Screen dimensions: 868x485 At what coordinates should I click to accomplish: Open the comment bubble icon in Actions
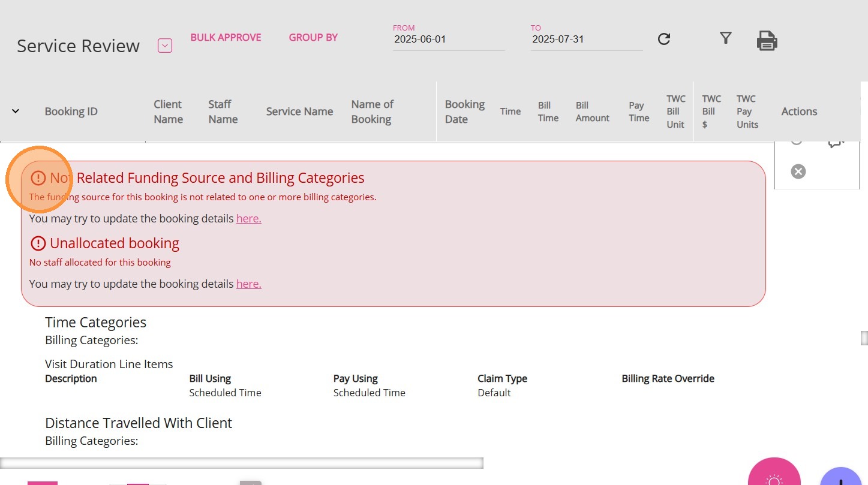coord(836,142)
